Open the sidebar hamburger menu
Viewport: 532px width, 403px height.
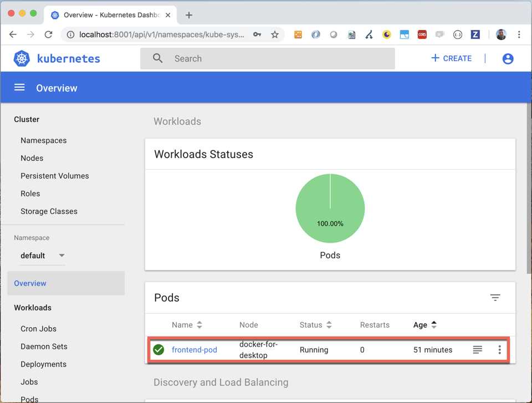19,88
